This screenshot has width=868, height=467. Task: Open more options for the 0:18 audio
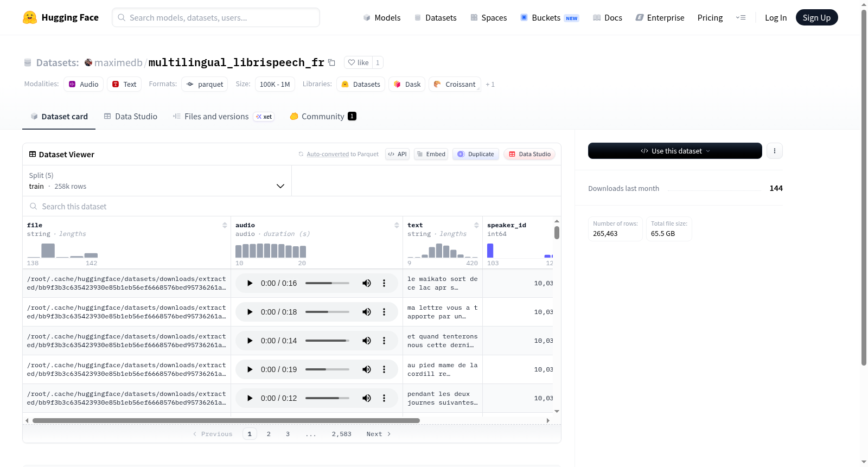click(x=384, y=312)
